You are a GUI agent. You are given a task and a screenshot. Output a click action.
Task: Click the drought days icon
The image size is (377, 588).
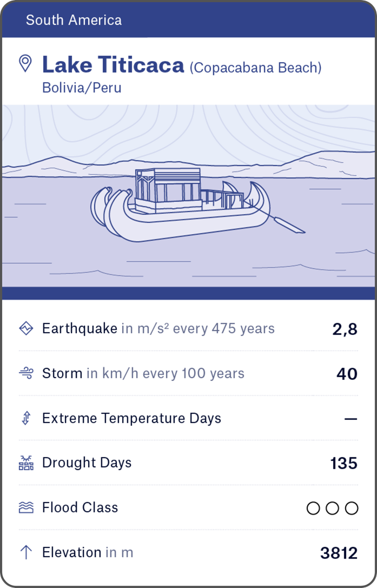pos(26,463)
